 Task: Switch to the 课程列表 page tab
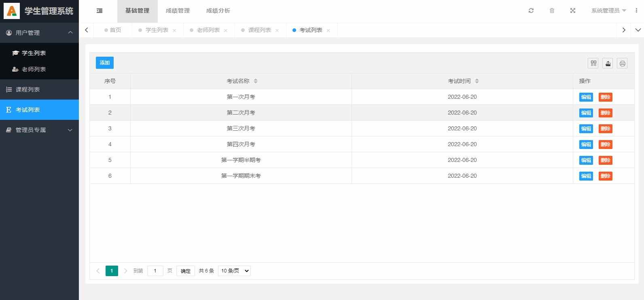click(259, 30)
